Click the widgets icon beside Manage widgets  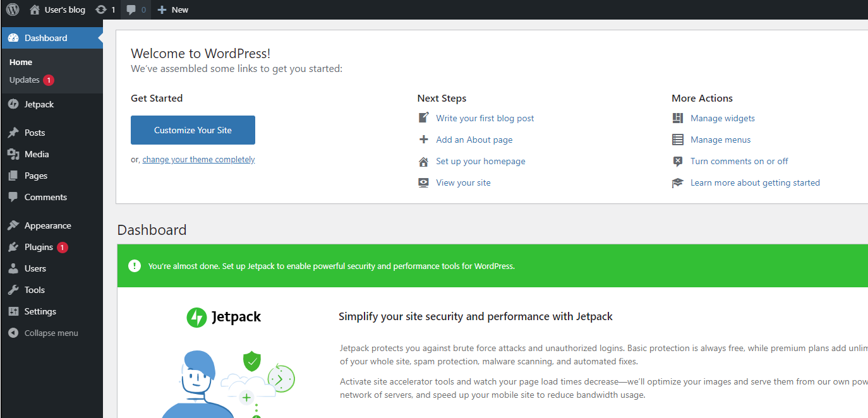click(x=678, y=118)
